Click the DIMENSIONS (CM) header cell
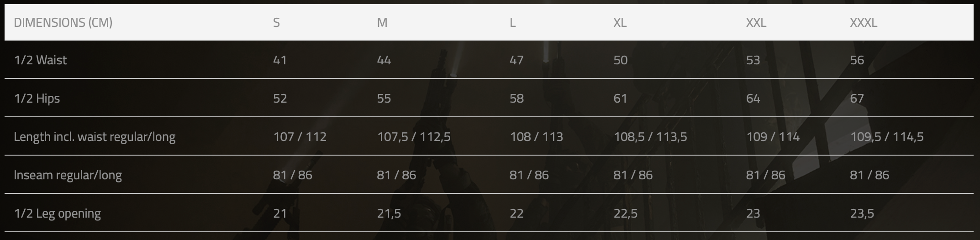 (63, 22)
